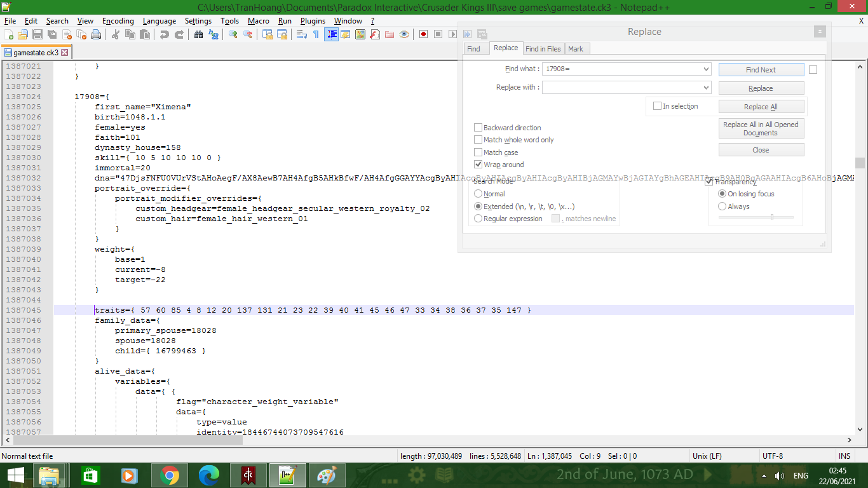Expand the Find what history dropdown
The width and height of the screenshot is (868, 488).
point(706,69)
